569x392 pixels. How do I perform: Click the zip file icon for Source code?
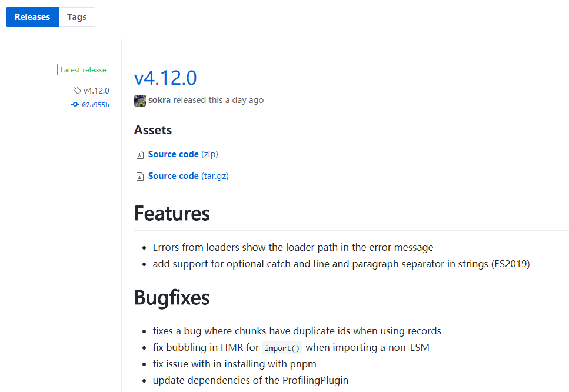coord(139,155)
